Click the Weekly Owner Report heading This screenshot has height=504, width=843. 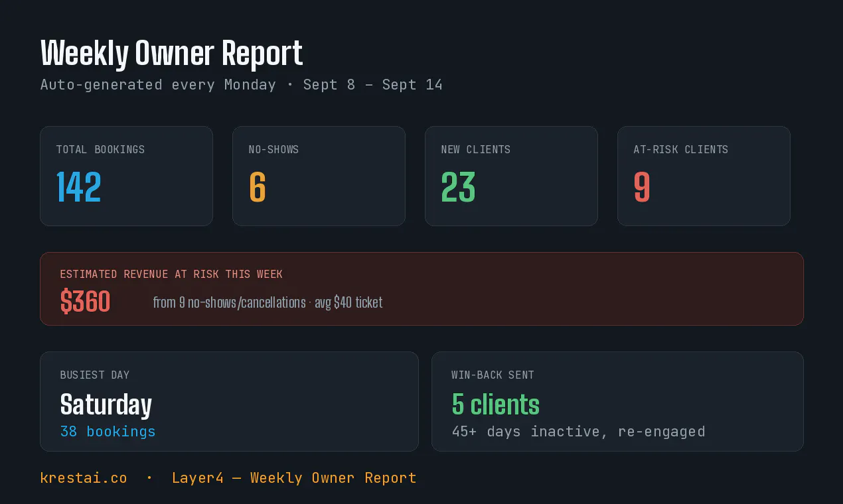point(171,53)
